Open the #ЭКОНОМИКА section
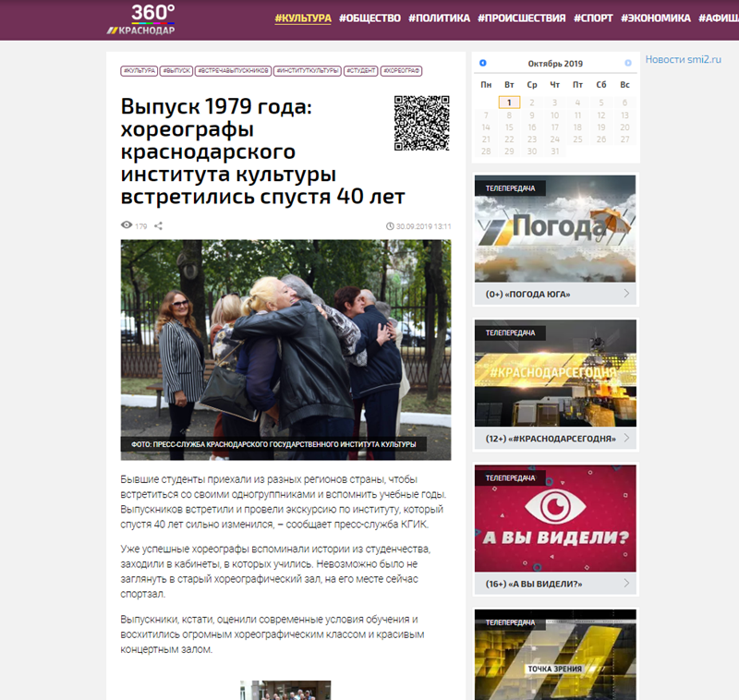Viewport: 739px width, 700px height. [x=656, y=18]
